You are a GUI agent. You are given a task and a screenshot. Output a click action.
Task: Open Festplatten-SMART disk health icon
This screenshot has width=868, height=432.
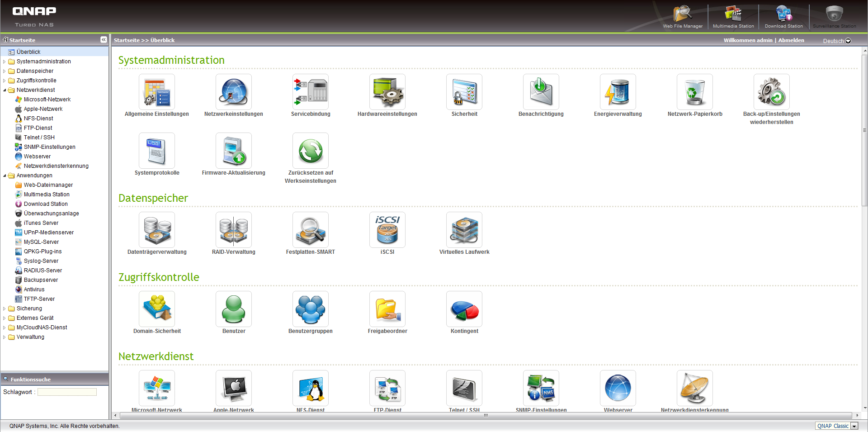tap(310, 230)
